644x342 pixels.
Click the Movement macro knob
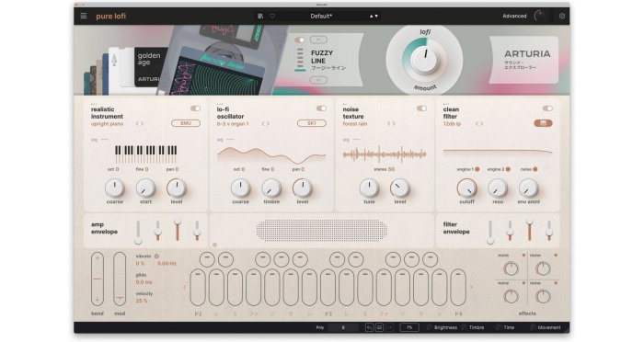pos(533,327)
